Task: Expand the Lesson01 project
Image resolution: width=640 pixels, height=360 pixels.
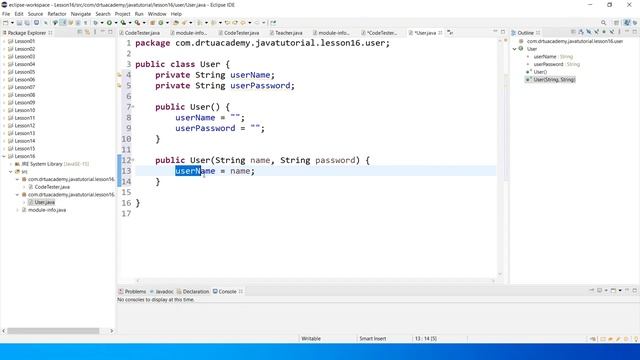Action: point(4,41)
